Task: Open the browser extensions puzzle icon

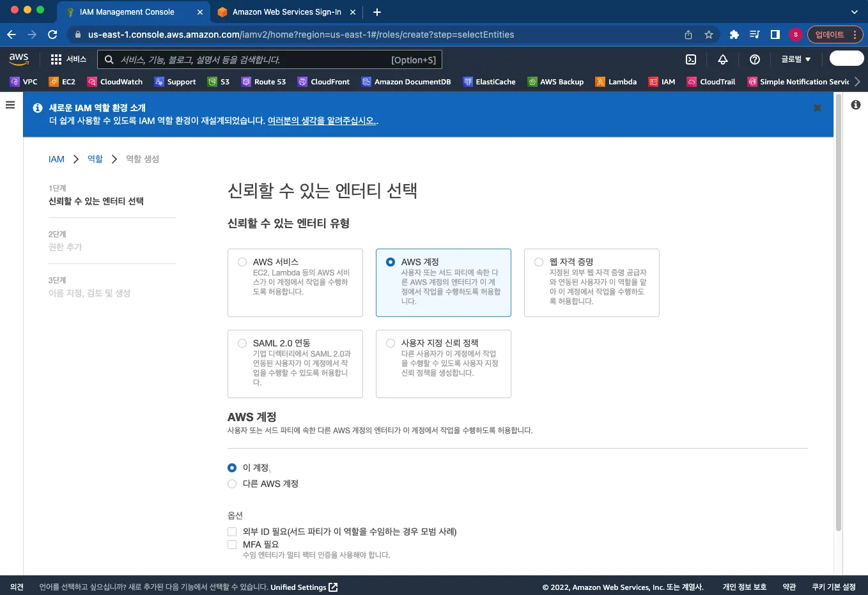Action: tap(734, 35)
